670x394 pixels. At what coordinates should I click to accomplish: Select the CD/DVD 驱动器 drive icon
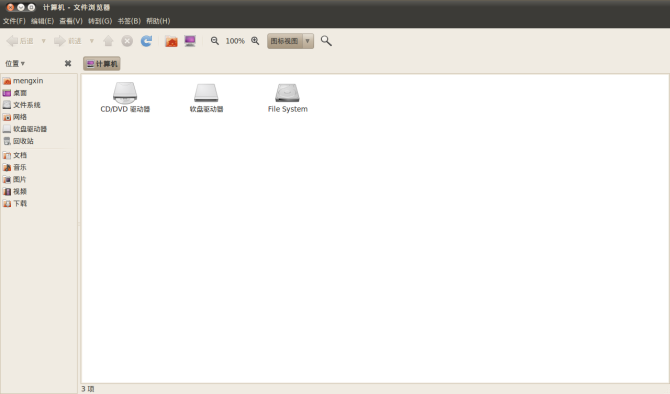[125, 93]
